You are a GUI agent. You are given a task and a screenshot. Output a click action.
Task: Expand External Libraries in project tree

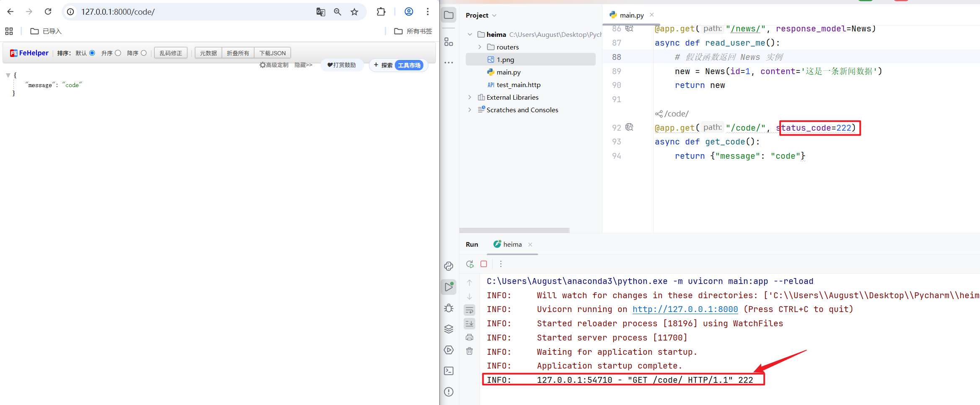click(x=470, y=97)
